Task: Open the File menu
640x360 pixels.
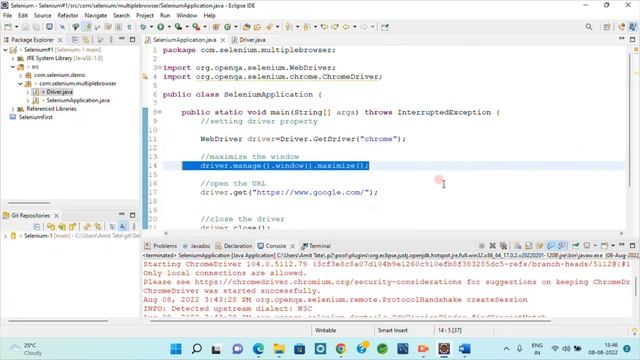Action: point(7,16)
